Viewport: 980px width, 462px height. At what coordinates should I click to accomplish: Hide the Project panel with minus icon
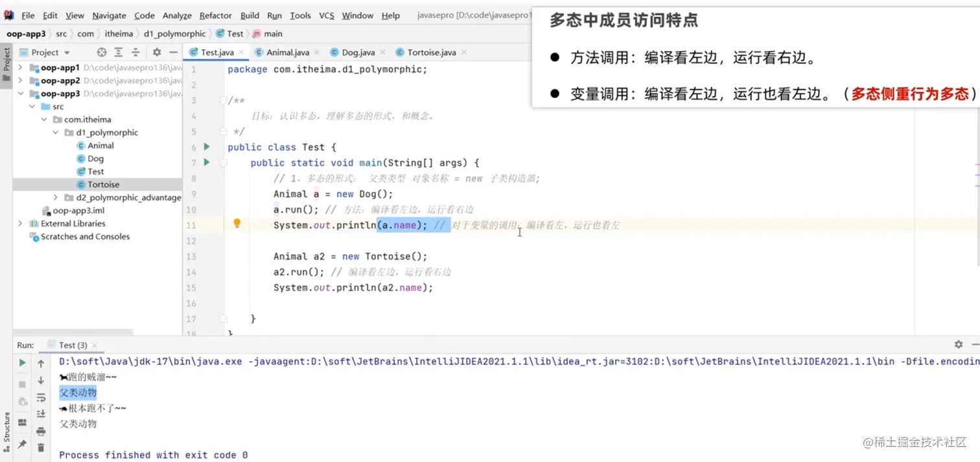pyautogui.click(x=174, y=52)
